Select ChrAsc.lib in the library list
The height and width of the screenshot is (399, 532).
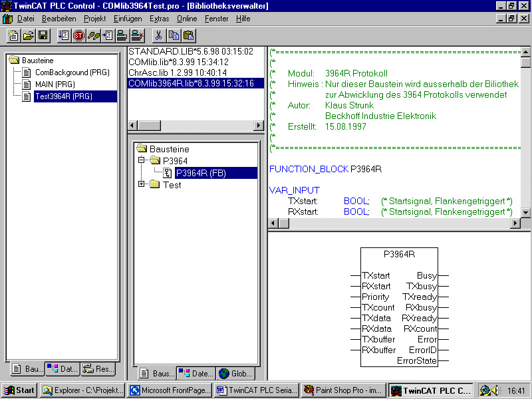[x=177, y=72]
